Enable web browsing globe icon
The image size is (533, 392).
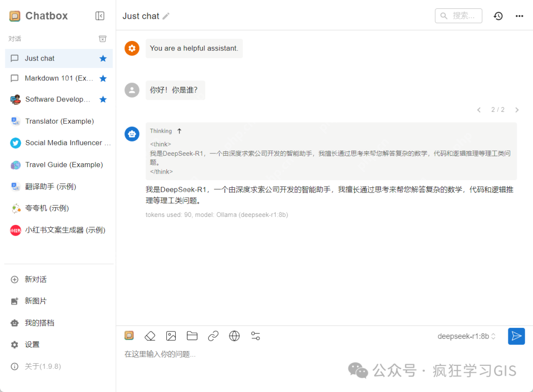[x=234, y=336]
